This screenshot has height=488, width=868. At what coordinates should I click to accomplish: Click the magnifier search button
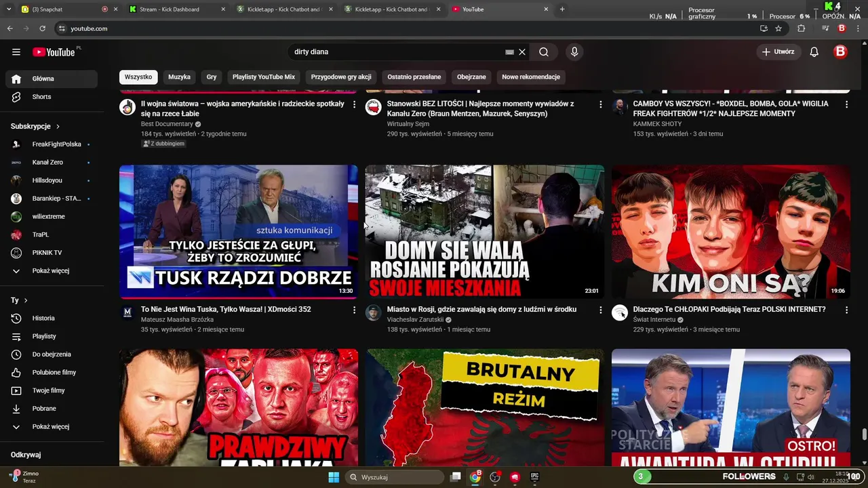click(x=544, y=52)
